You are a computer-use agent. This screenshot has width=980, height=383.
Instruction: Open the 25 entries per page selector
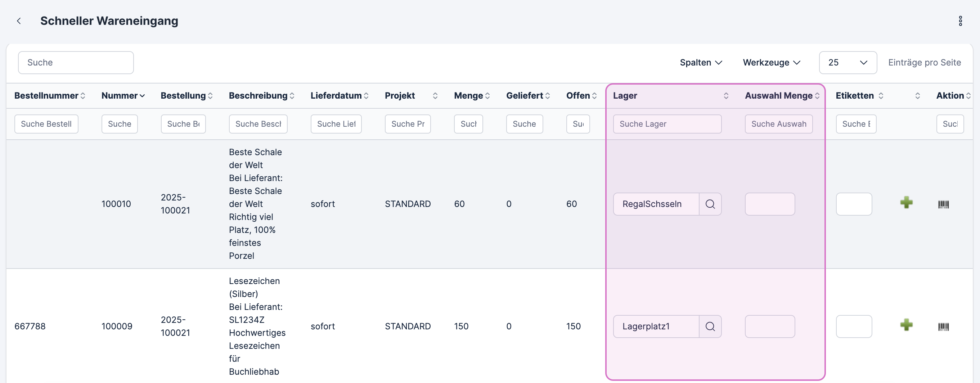848,63
